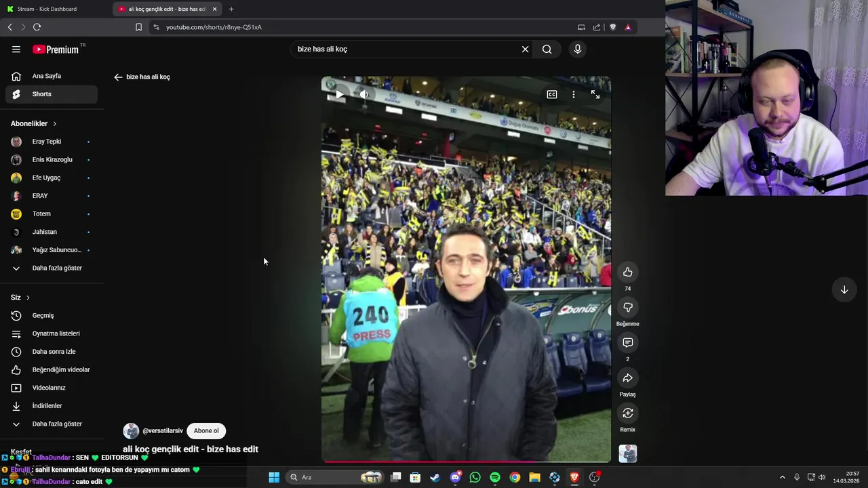Expand the Abonelikler section
Screen dimensions: 868x488
[x=34, y=123]
